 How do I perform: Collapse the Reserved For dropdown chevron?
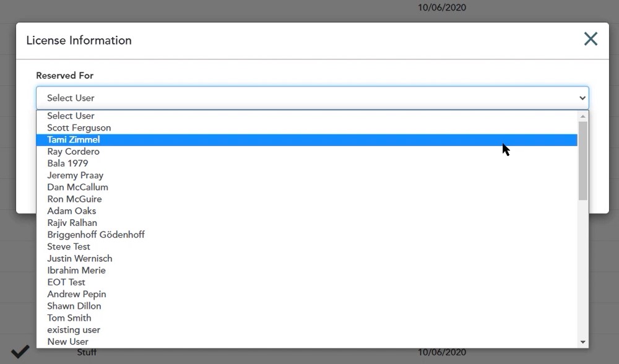(x=582, y=98)
